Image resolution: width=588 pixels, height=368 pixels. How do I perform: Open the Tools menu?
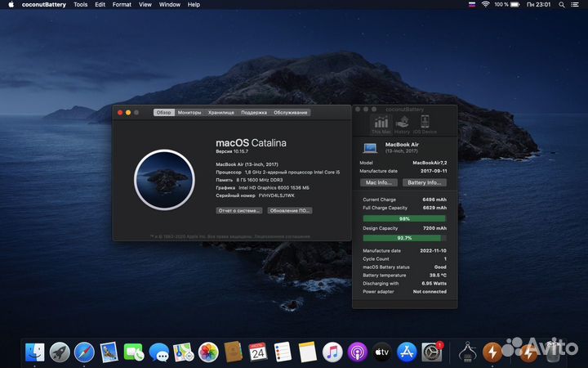(x=81, y=4)
